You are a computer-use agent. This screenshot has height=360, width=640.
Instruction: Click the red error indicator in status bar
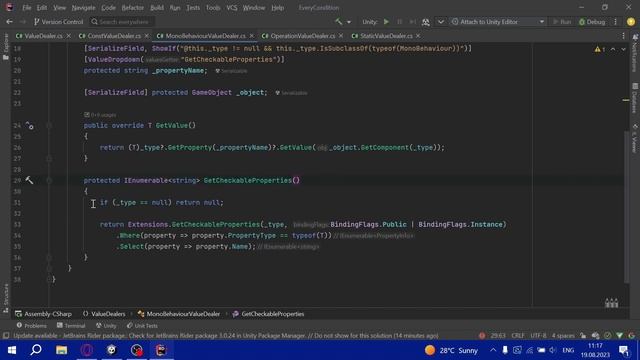click(482, 336)
